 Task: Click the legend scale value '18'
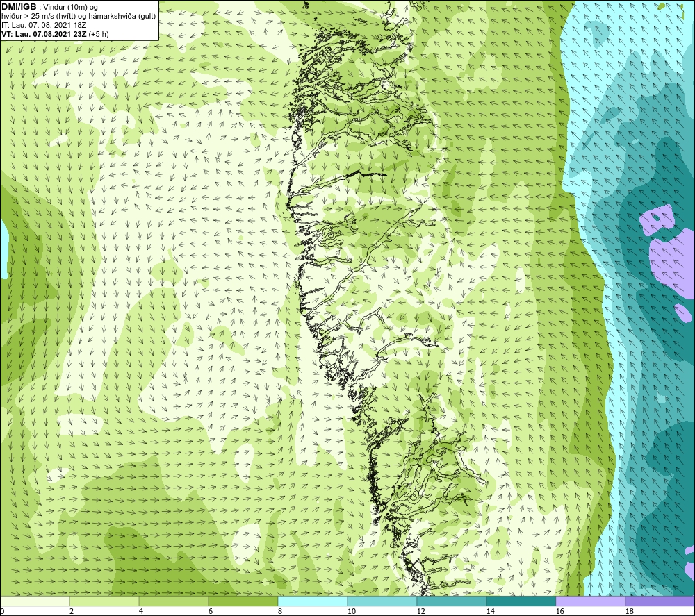pyautogui.click(x=629, y=611)
